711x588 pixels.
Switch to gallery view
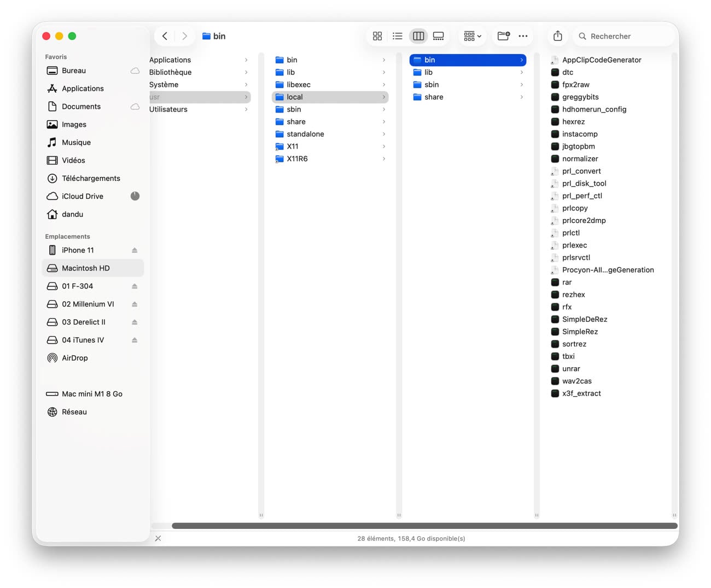tap(439, 36)
